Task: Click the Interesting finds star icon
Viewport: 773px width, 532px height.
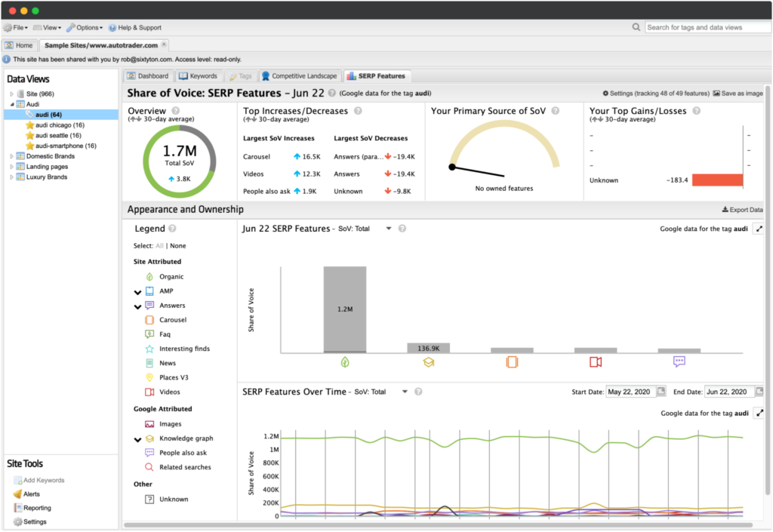Action: coord(149,349)
